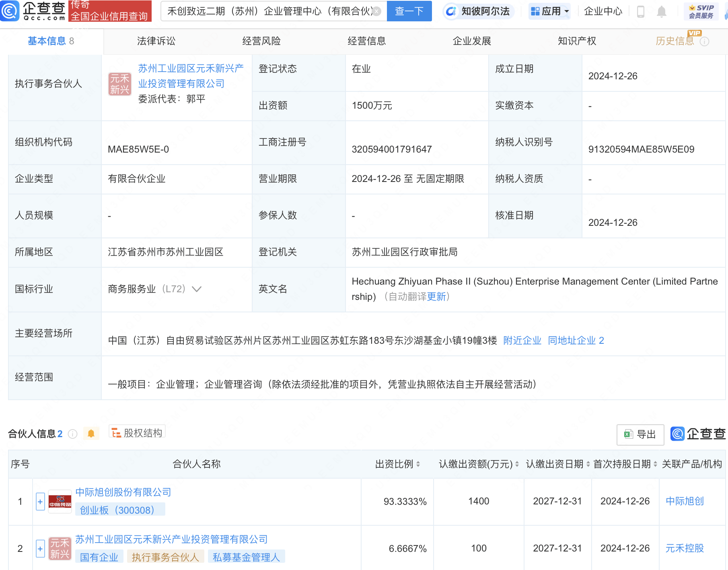Open related institution 元禾控股
The width and height of the screenshot is (728, 570).
pos(685,548)
